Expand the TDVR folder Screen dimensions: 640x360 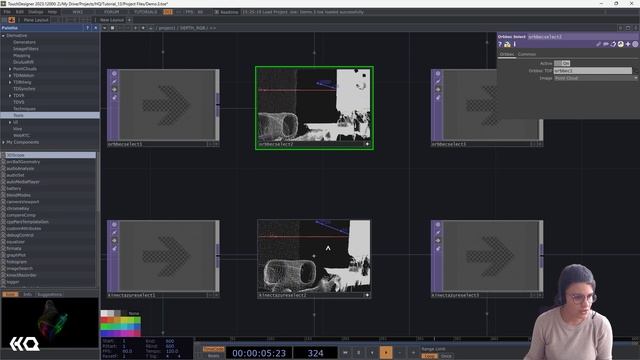[x=10, y=96]
